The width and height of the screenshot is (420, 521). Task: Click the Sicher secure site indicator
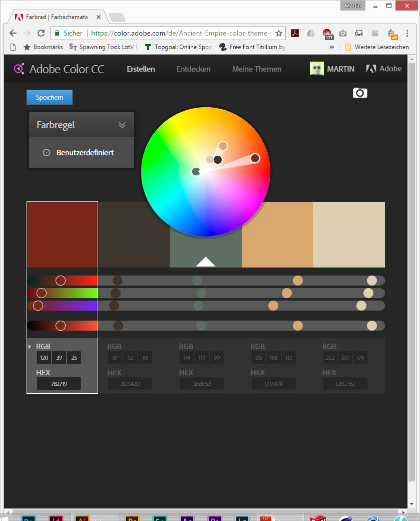(69, 33)
